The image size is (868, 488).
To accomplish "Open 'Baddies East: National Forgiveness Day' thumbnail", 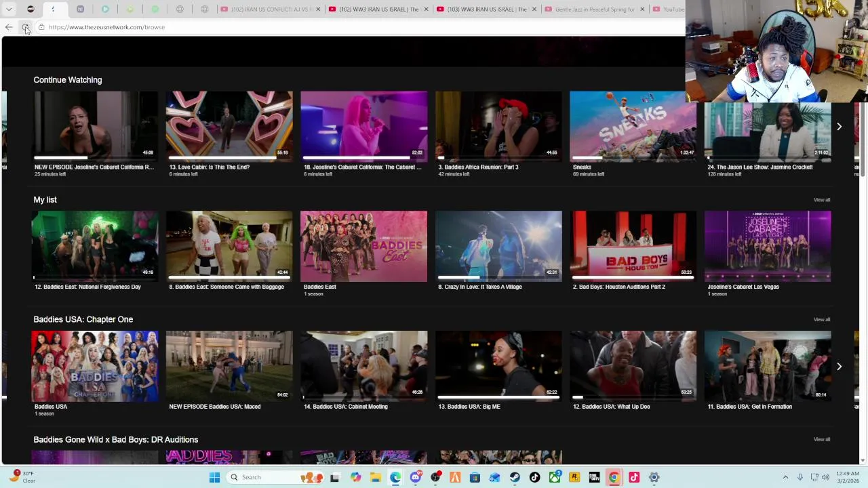I will (95, 246).
